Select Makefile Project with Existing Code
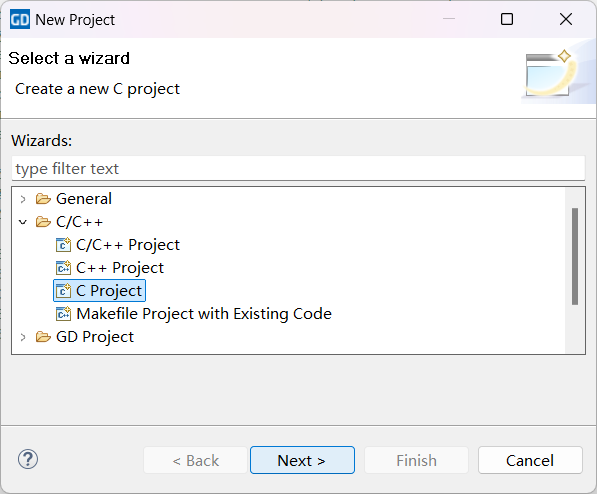The height and width of the screenshot is (494, 597). point(204,314)
